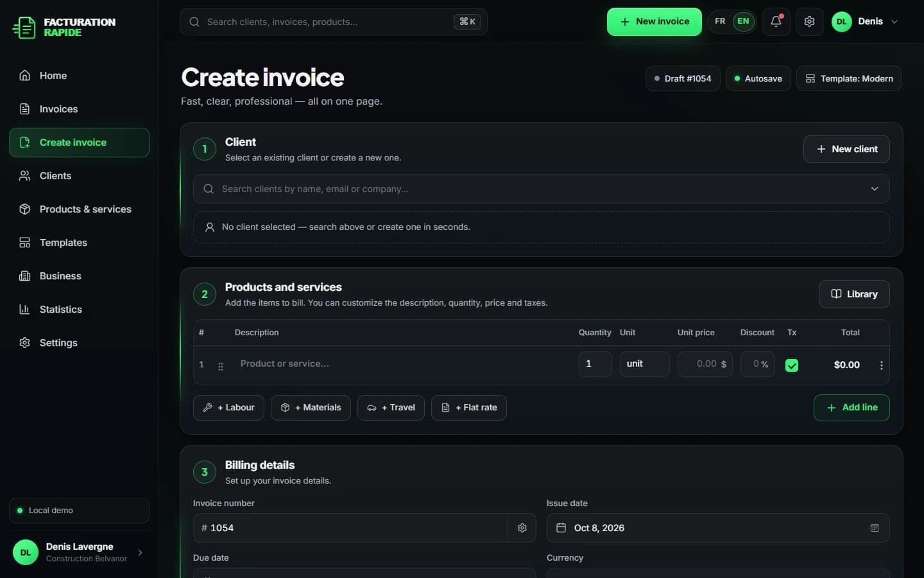Open Templates in the sidebar
The height and width of the screenshot is (578, 924).
(79, 243)
